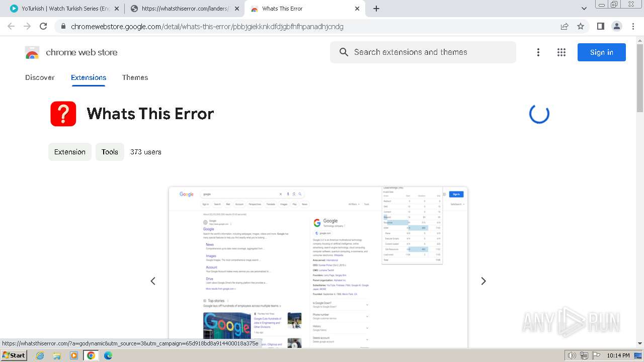Open media player taskbar icon
The height and width of the screenshot is (362, 644).
click(74, 355)
